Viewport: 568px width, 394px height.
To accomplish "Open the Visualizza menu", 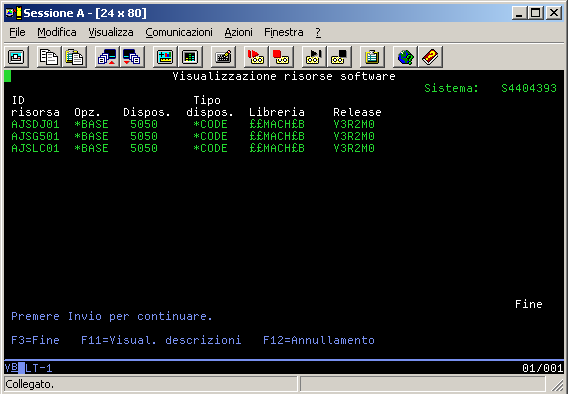I will (x=111, y=32).
